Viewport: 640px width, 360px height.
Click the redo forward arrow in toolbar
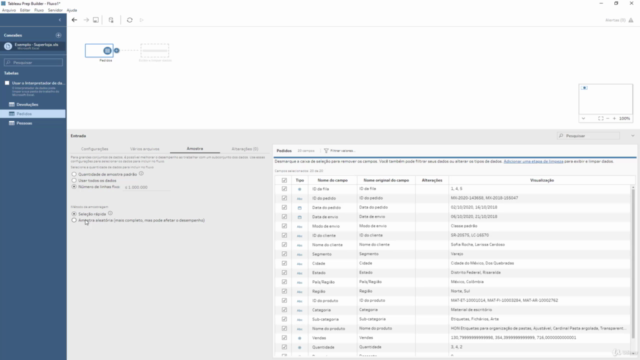click(86, 20)
